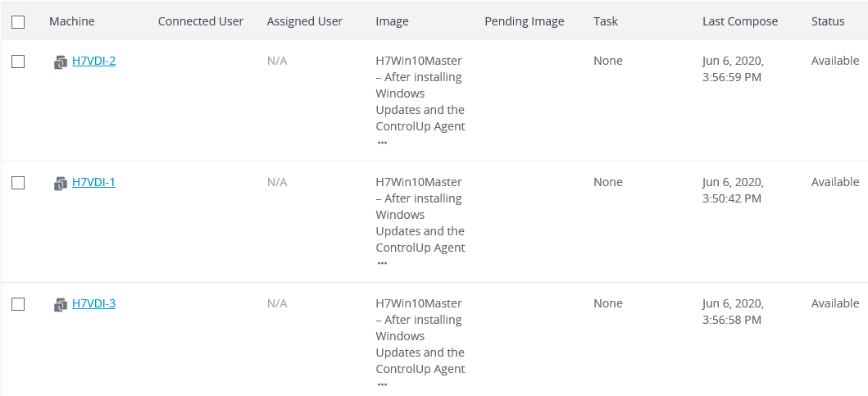Image resolution: width=868 pixels, height=396 pixels.
Task: Expand the truncated image text for H7VDI-2
Action: pos(382,143)
